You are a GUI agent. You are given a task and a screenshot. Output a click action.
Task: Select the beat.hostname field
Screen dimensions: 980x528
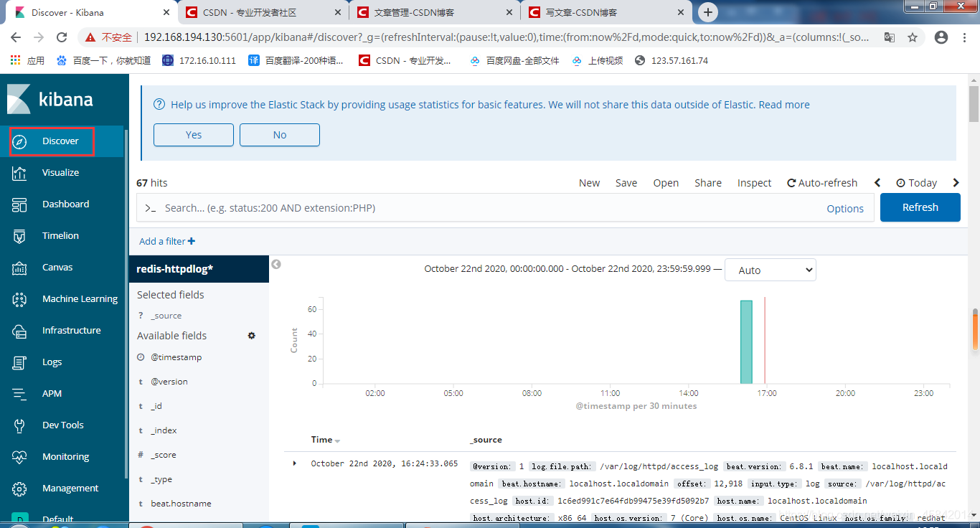coord(181,504)
